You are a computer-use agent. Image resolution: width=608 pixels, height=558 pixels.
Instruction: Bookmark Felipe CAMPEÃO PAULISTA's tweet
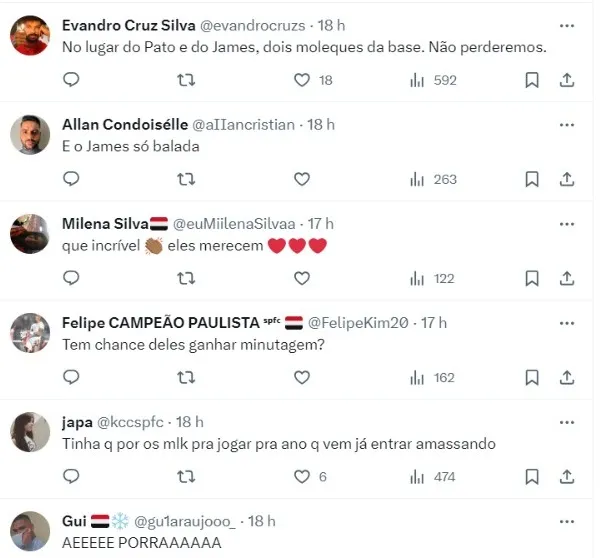pyautogui.click(x=533, y=377)
